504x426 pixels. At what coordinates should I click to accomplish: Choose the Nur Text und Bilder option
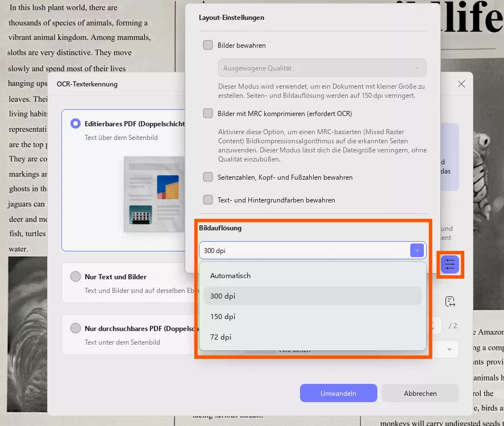pos(76,276)
